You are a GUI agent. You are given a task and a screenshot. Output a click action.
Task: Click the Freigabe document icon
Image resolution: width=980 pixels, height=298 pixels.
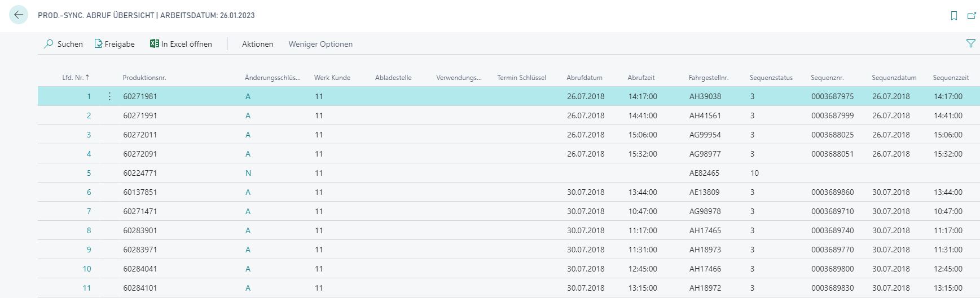(98, 44)
